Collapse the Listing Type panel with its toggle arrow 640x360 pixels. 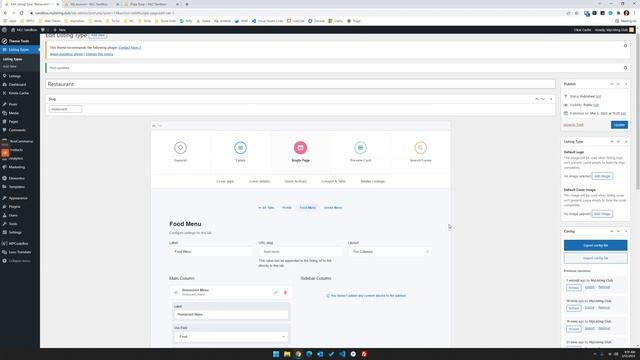[626, 142]
